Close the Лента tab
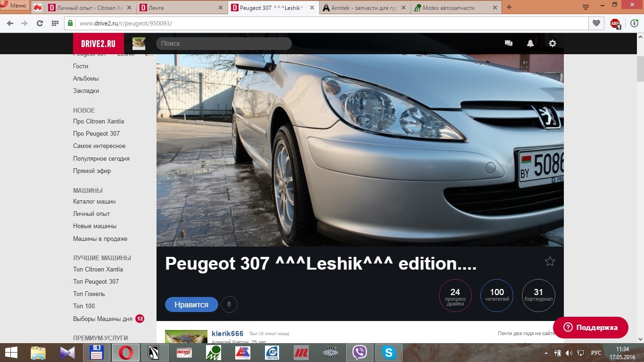Viewport: 644px width, 362px height. pos(221,8)
